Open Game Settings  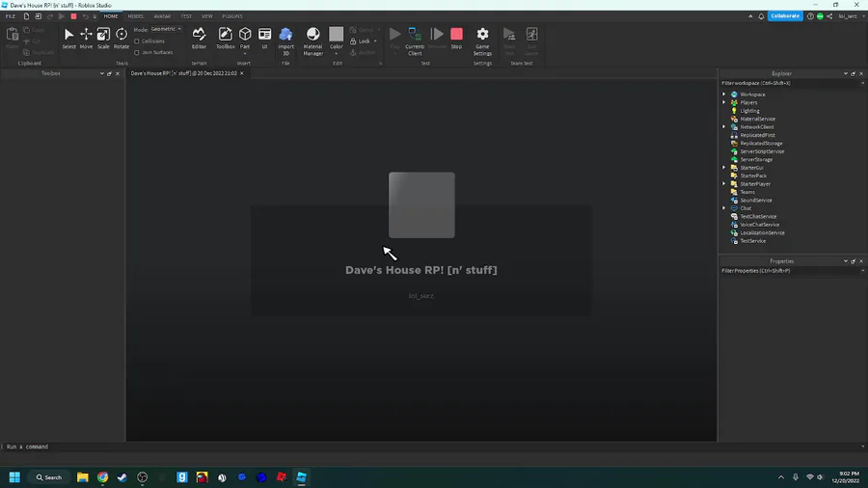pyautogui.click(x=482, y=41)
